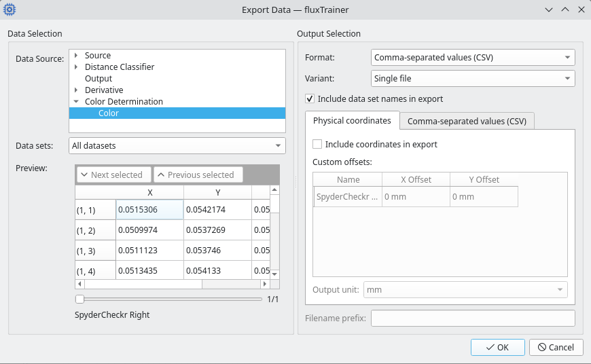The height and width of the screenshot is (364, 591).
Task: Select preview cell 0.0515306
Action: click(x=149, y=210)
